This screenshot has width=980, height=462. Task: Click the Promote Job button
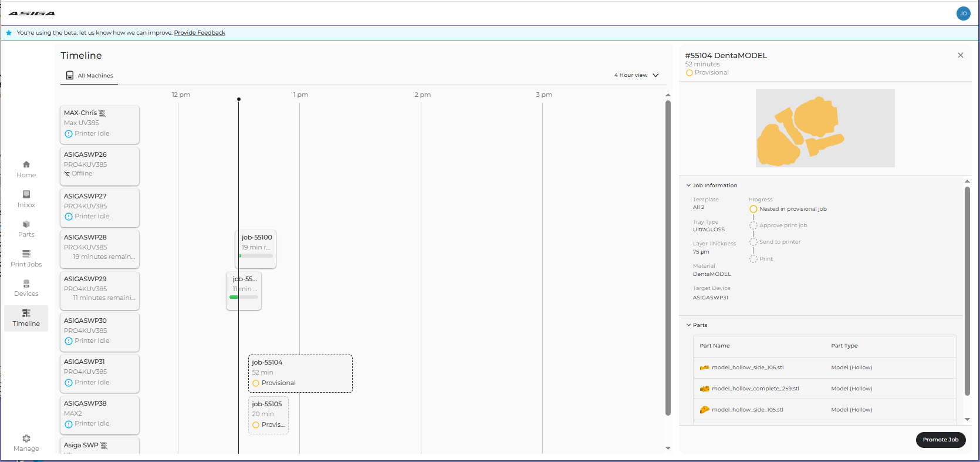[x=941, y=440]
